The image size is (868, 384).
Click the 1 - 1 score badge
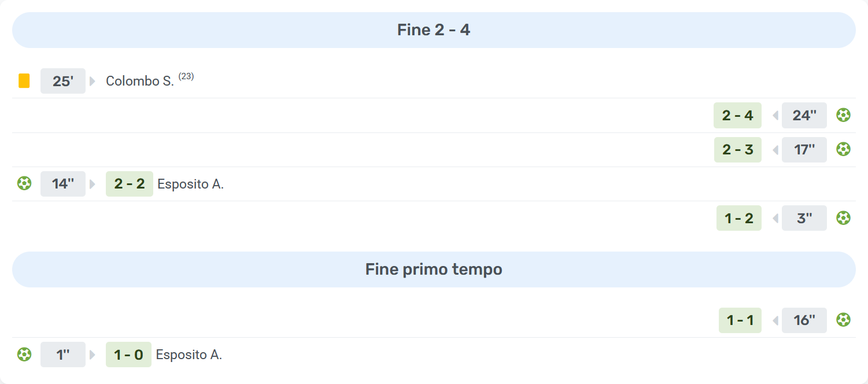coord(740,320)
